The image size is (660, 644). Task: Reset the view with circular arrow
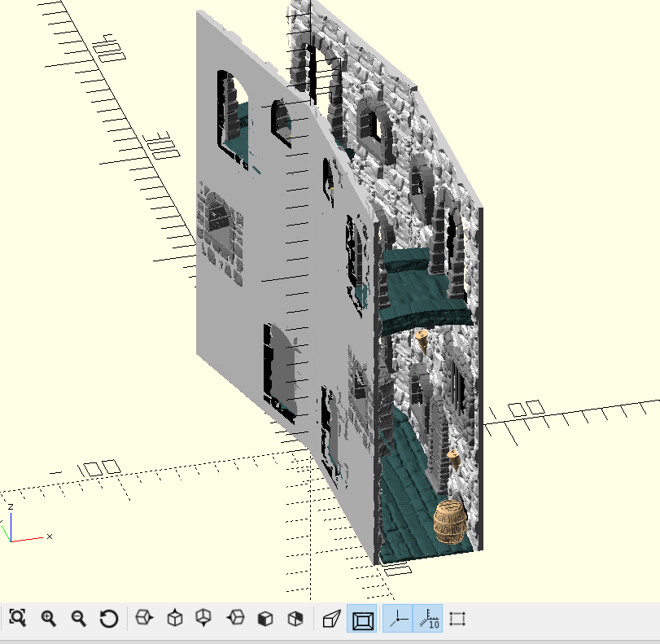(x=109, y=620)
